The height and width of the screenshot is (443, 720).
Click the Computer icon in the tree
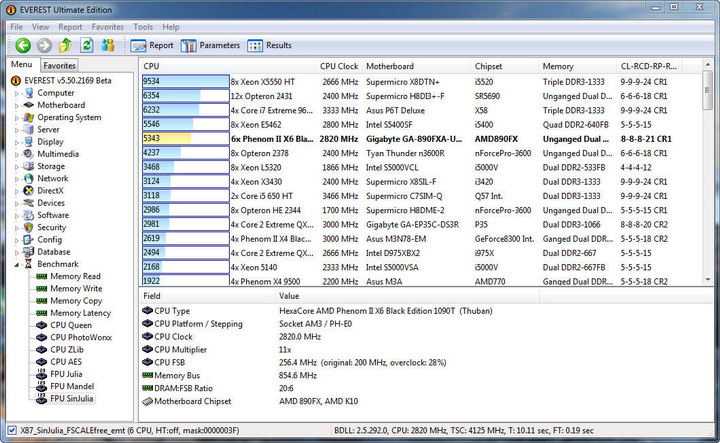click(x=29, y=93)
